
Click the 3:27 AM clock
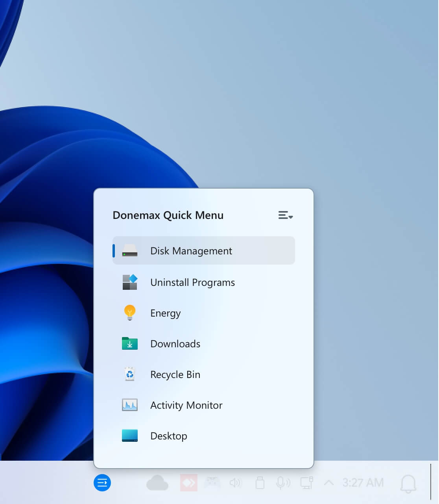pos(363,483)
